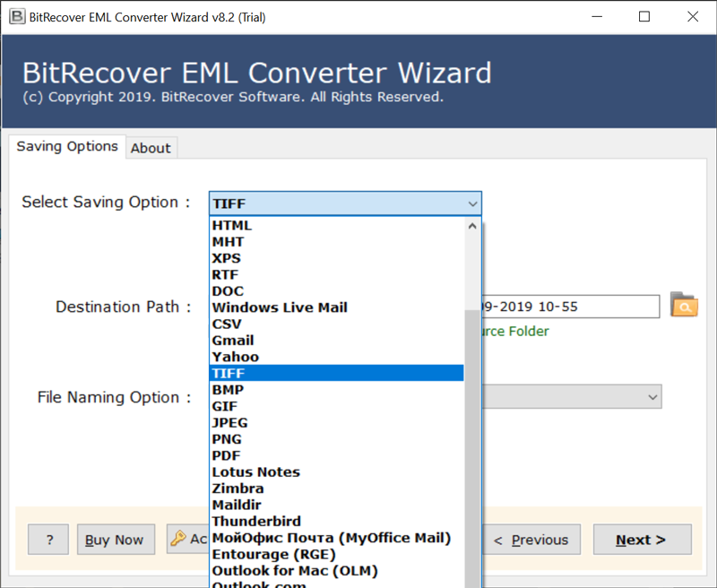The width and height of the screenshot is (717, 588).
Task: Choose DOC from the saving list
Action: pyautogui.click(x=336, y=291)
